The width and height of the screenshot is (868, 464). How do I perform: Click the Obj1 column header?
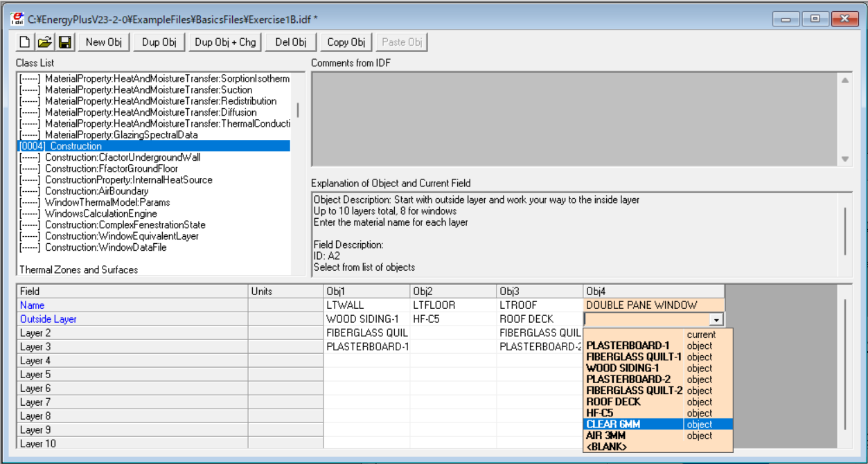coord(366,292)
